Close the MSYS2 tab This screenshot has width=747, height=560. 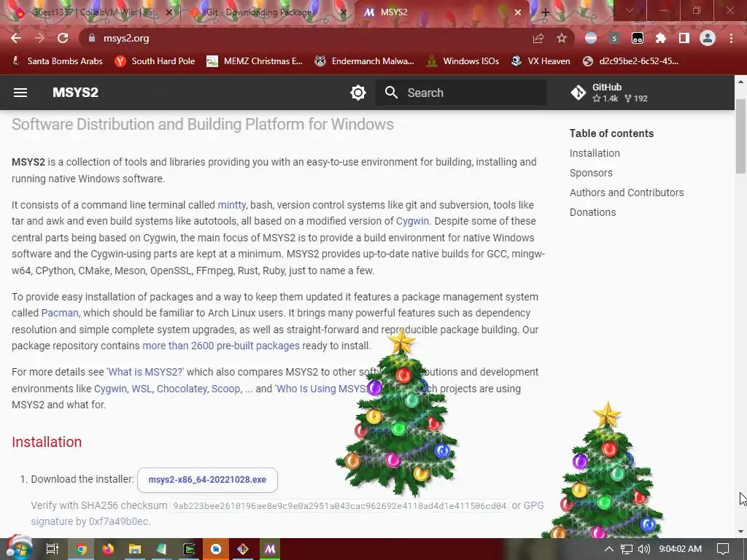pyautogui.click(x=518, y=12)
